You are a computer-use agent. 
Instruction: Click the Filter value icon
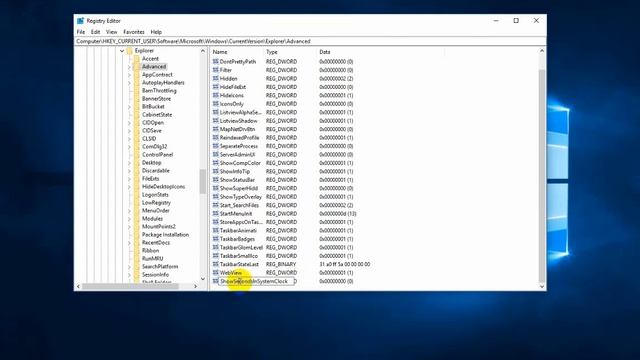tap(216, 70)
